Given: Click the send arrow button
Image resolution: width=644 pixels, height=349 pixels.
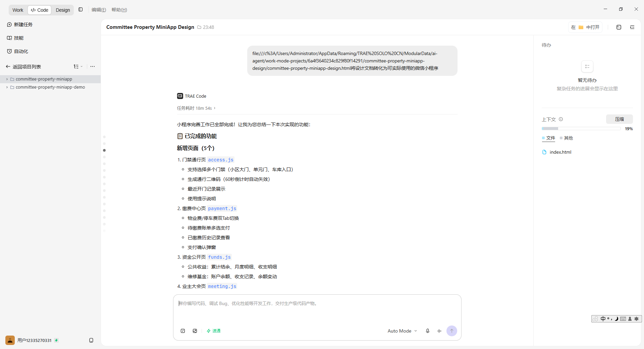Looking at the screenshot, I should [x=452, y=331].
